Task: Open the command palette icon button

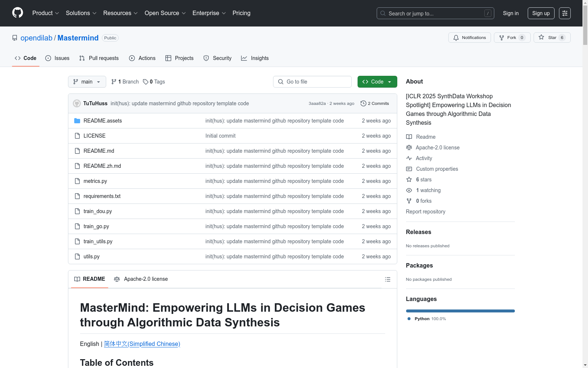Action: point(565,13)
